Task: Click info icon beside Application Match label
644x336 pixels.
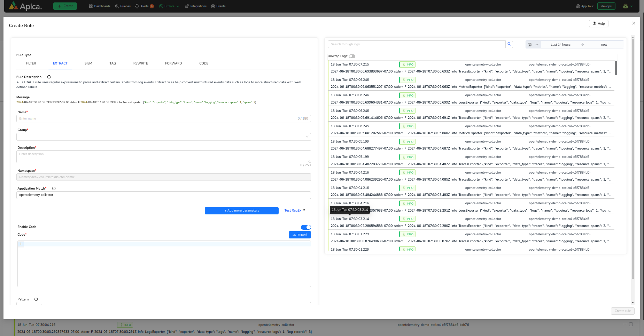Action: (54, 189)
